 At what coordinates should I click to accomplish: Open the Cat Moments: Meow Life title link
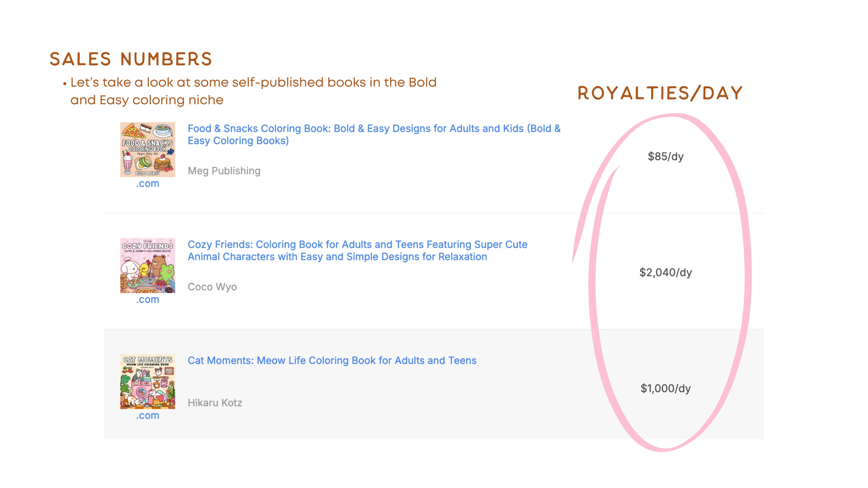pyautogui.click(x=332, y=360)
